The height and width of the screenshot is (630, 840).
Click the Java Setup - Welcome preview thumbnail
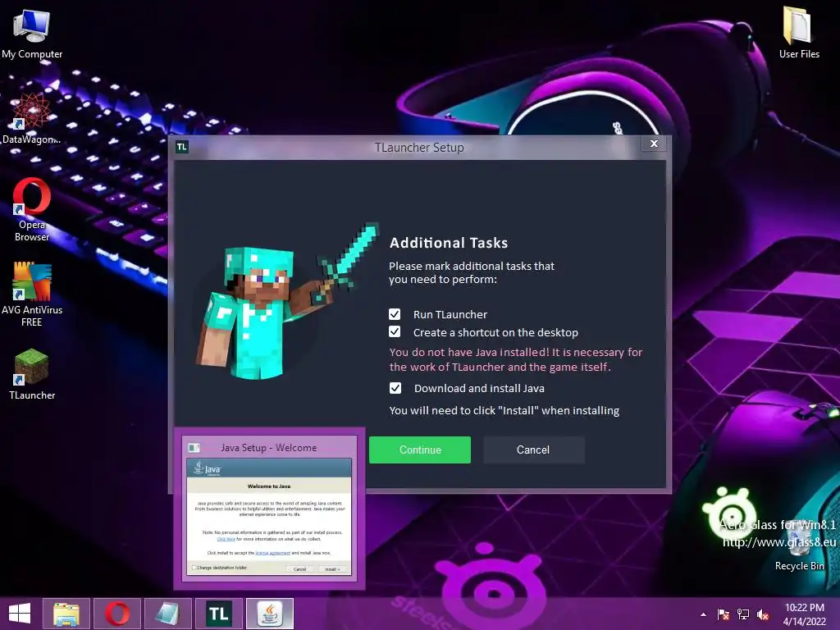pos(269,509)
